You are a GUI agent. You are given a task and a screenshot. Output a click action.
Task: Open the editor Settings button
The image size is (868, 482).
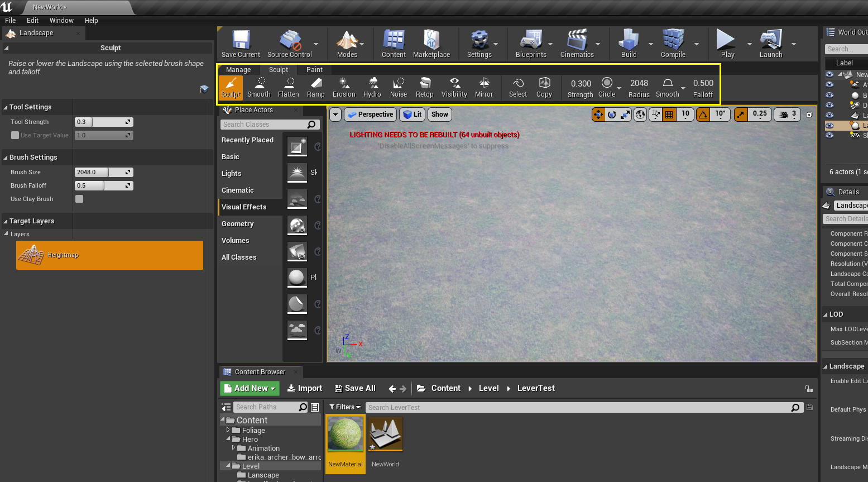click(479, 44)
